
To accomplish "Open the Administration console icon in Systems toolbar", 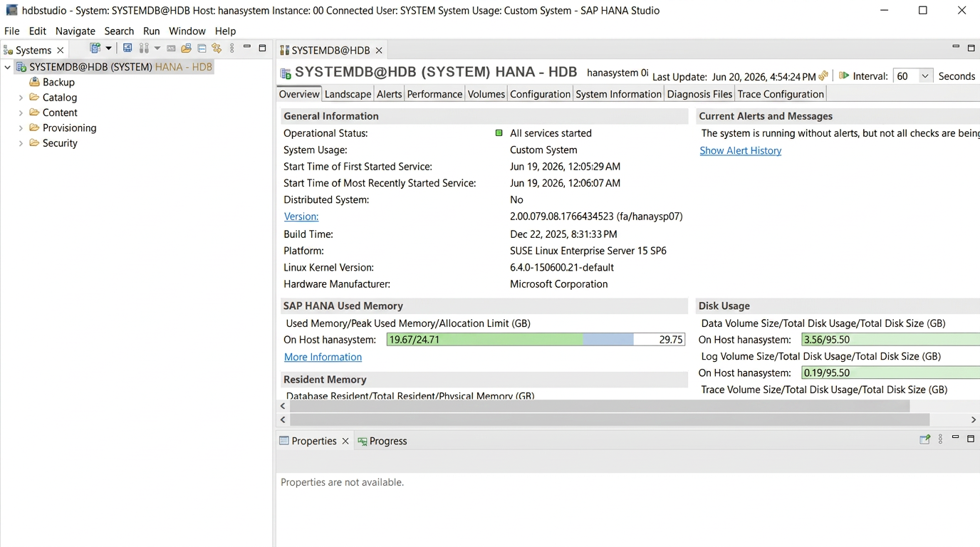I will tap(127, 48).
